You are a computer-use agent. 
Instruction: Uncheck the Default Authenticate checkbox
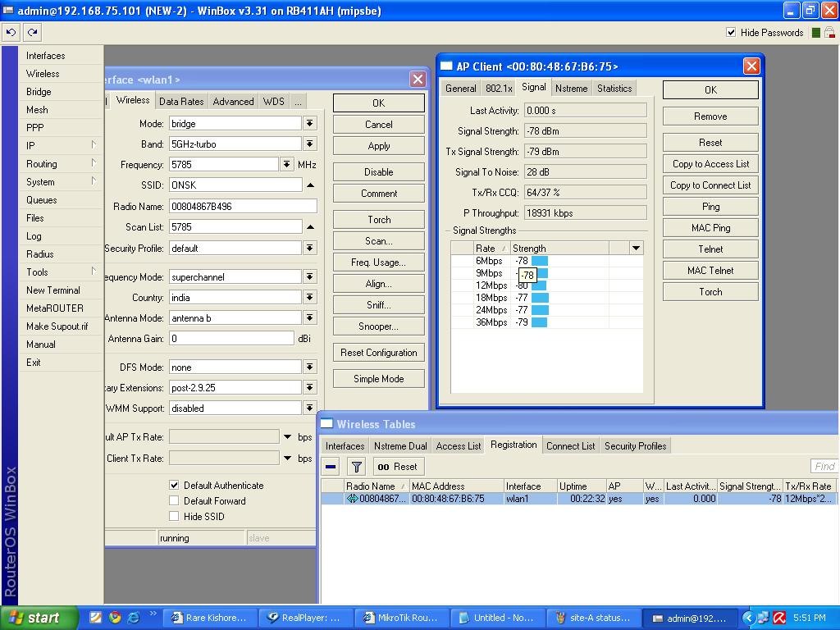pyautogui.click(x=176, y=485)
